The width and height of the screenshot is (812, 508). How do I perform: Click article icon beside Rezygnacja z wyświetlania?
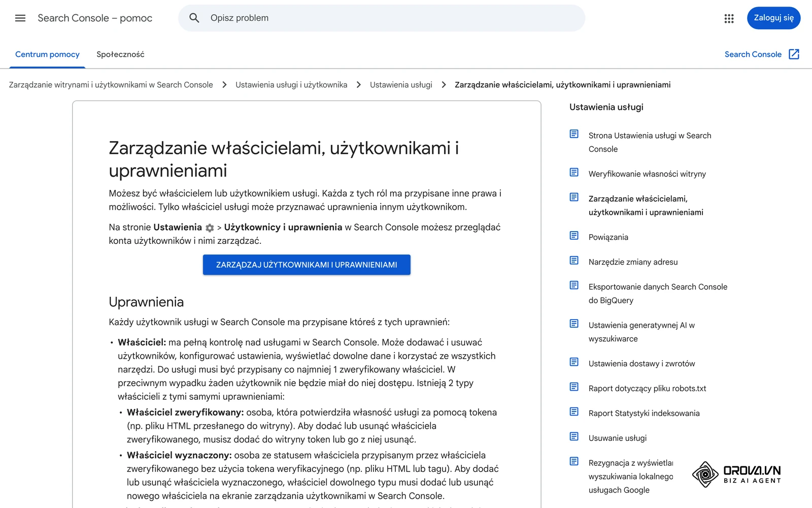pyautogui.click(x=574, y=462)
